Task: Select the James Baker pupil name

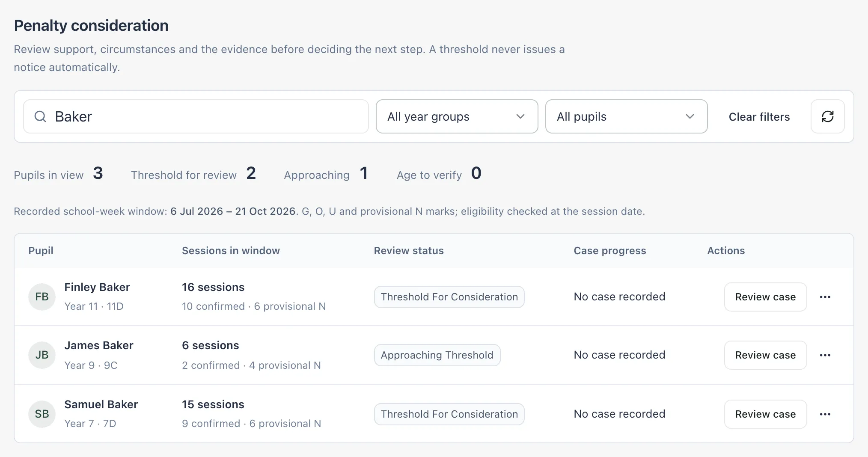Action: click(x=99, y=345)
